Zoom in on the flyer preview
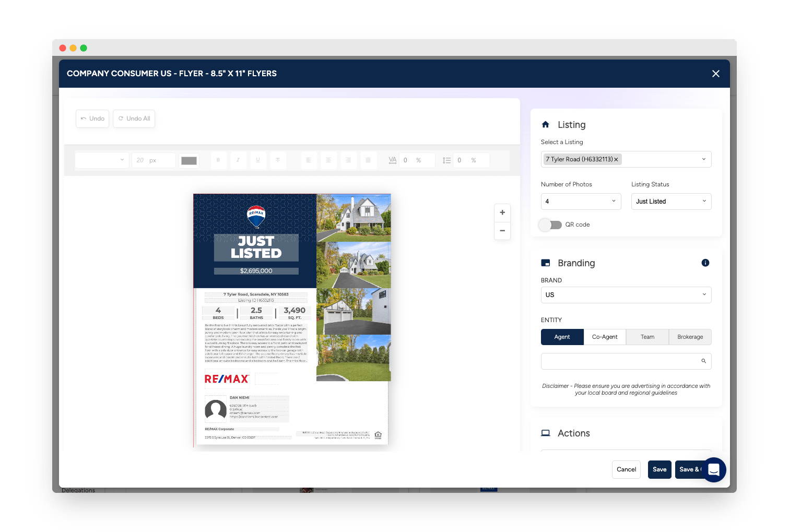The height and width of the screenshot is (532, 789). coord(502,212)
